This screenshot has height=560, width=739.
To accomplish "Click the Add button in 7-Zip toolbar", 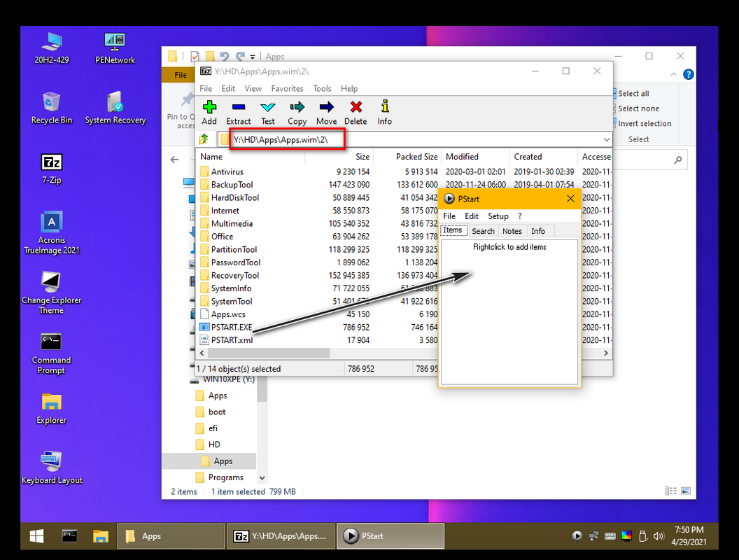I will coord(209,113).
